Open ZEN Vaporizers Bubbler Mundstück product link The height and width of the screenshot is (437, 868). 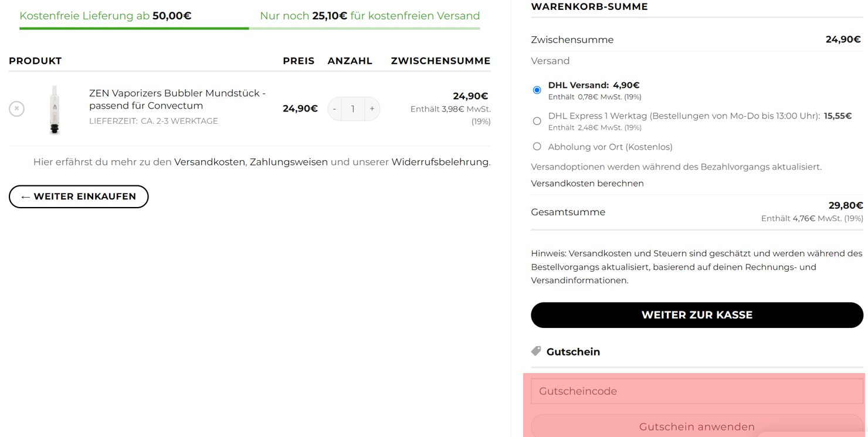pos(177,99)
